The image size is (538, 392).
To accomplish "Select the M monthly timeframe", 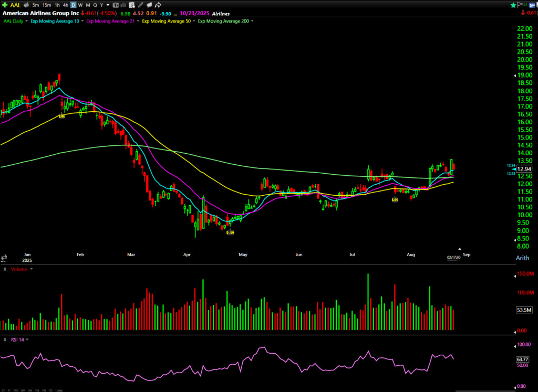I will (x=88, y=5).
